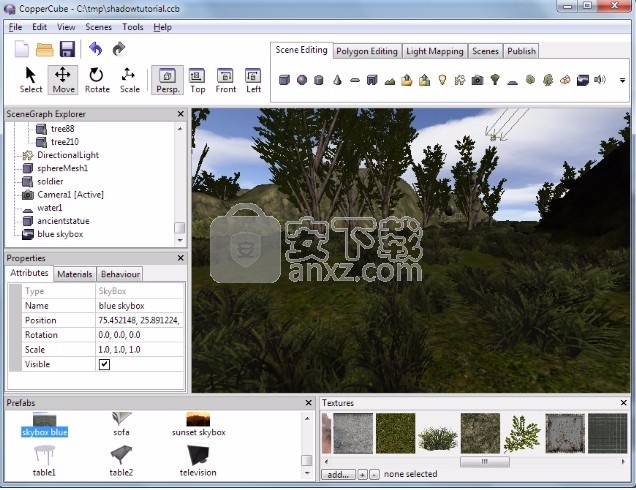Save the scene with the floppy disk icon

click(x=67, y=49)
